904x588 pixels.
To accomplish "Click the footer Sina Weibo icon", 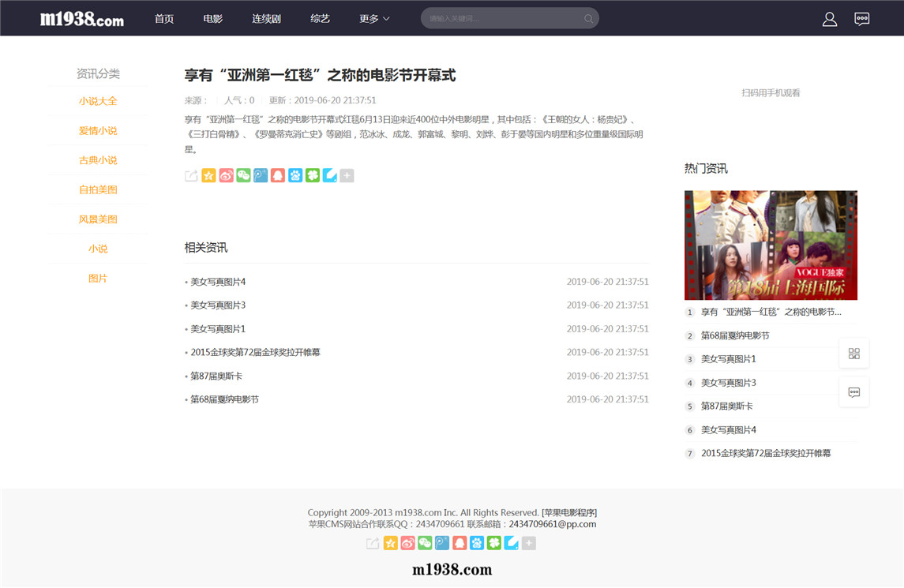I will [407, 543].
